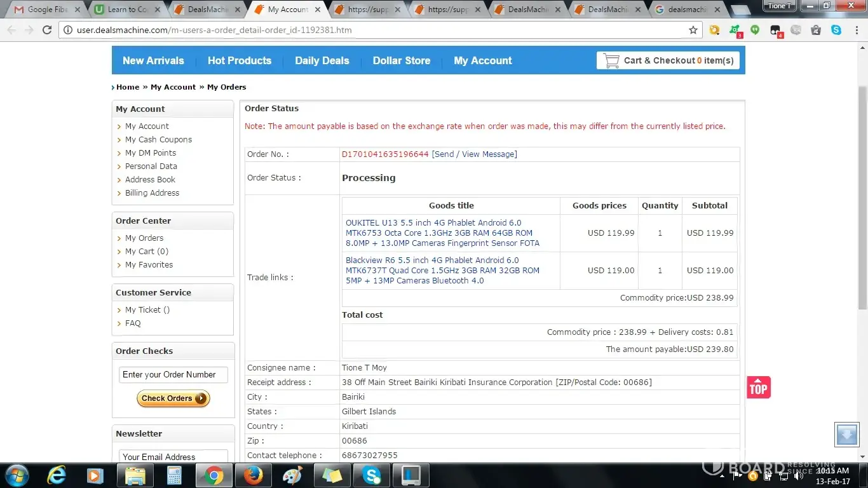Open the FAQ link in sidebar
Viewport: 868px width, 488px height.
(133, 323)
